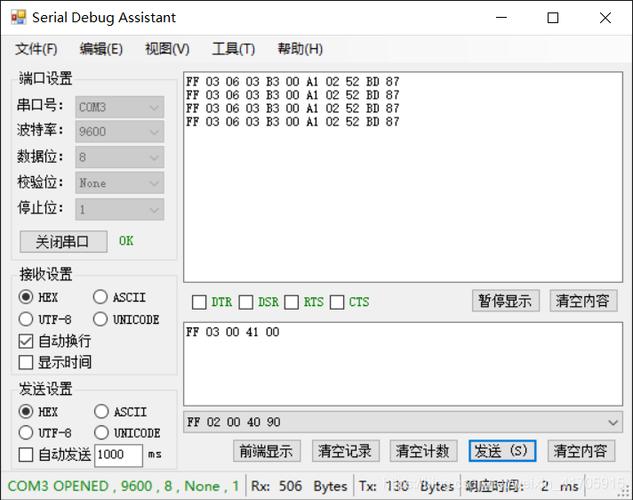This screenshot has height=500, width=633.
Task: Click the Rx: 506 Bytes status entry
Action: click(x=299, y=486)
